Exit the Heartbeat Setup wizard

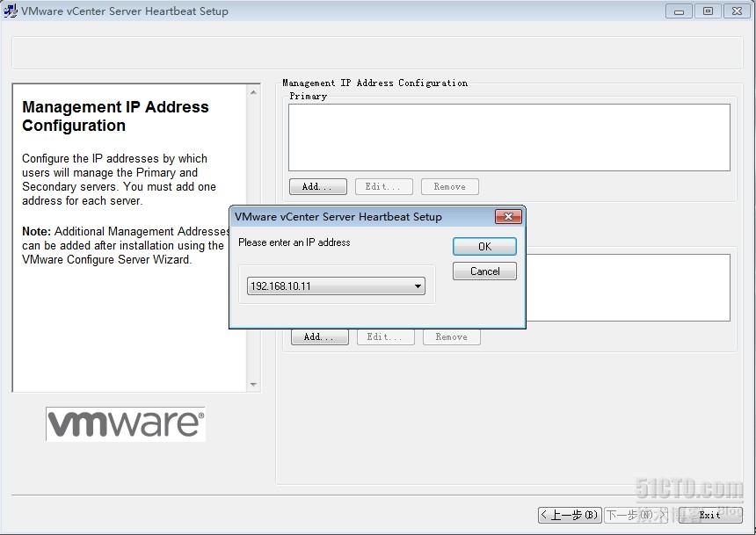[710, 515]
